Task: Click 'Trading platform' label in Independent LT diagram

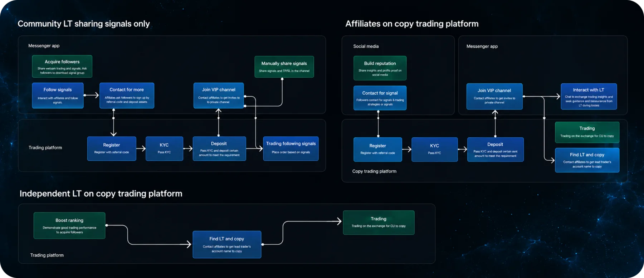Action: point(47,255)
